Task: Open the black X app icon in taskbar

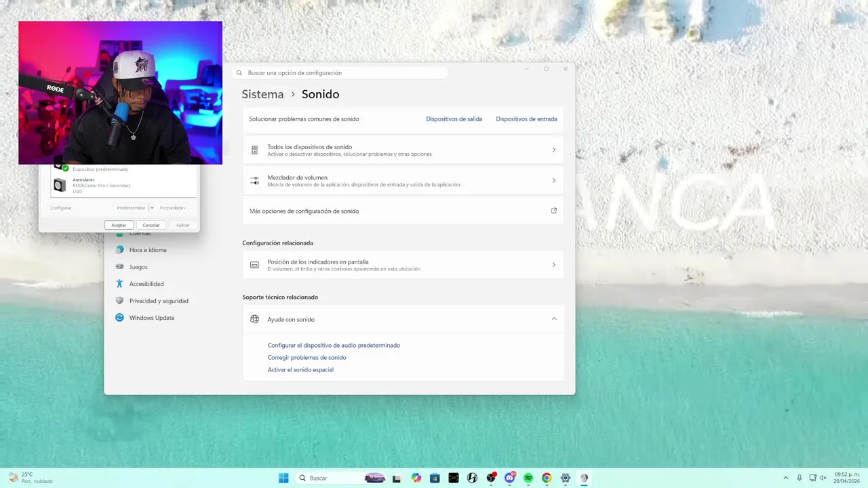Action: 454,478
